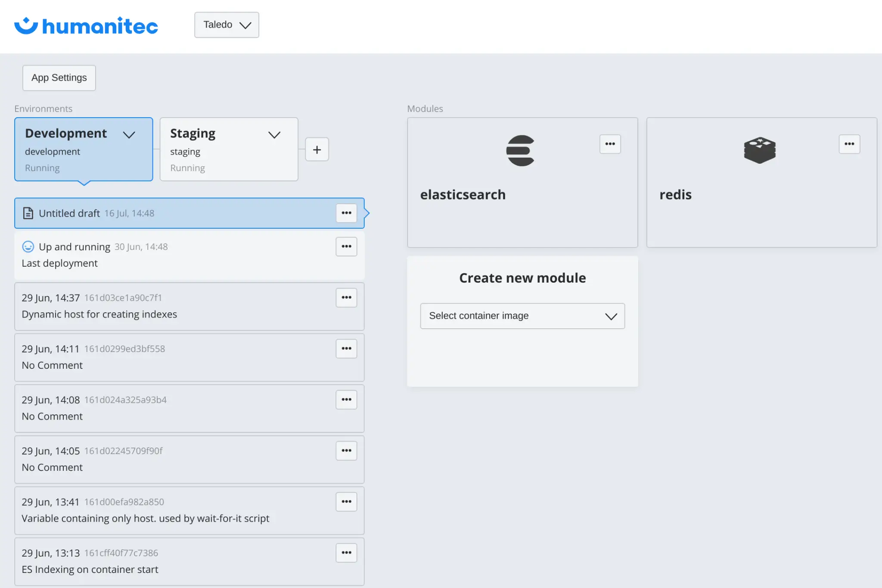Open options for 29 Jun, 13:41 deployment
This screenshot has height=588, width=882.
pos(346,501)
